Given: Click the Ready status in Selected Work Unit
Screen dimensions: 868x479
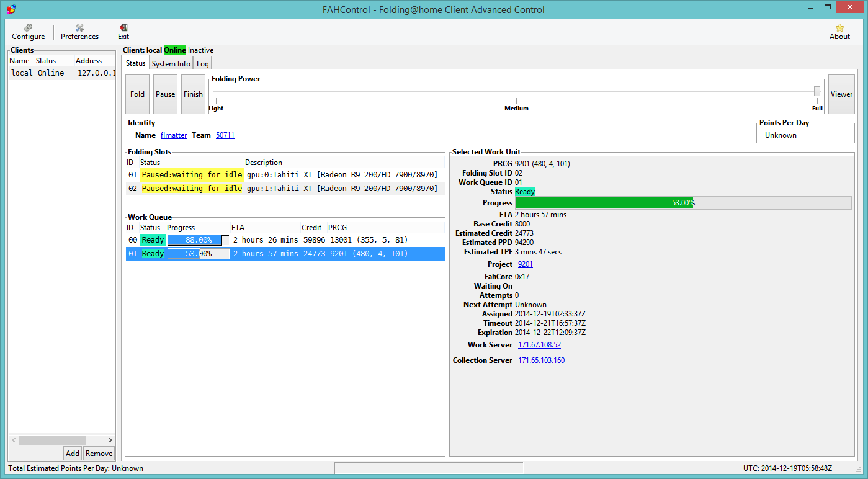Looking at the screenshot, I should (525, 192).
